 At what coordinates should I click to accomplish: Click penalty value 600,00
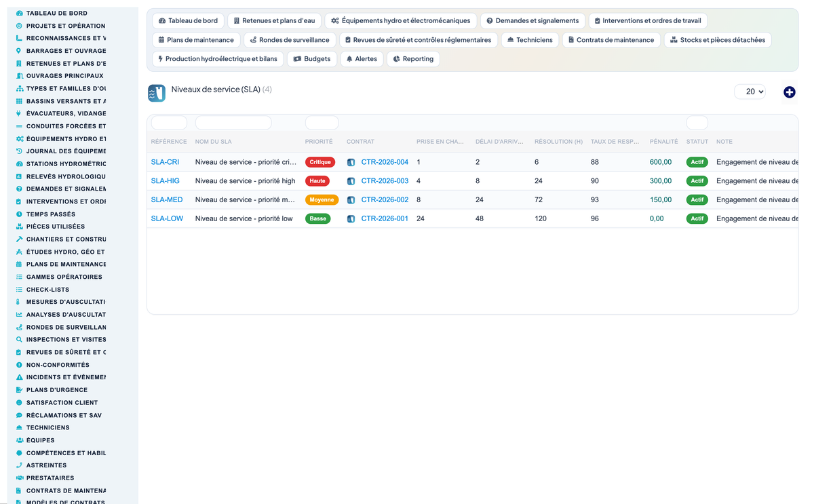tap(661, 162)
